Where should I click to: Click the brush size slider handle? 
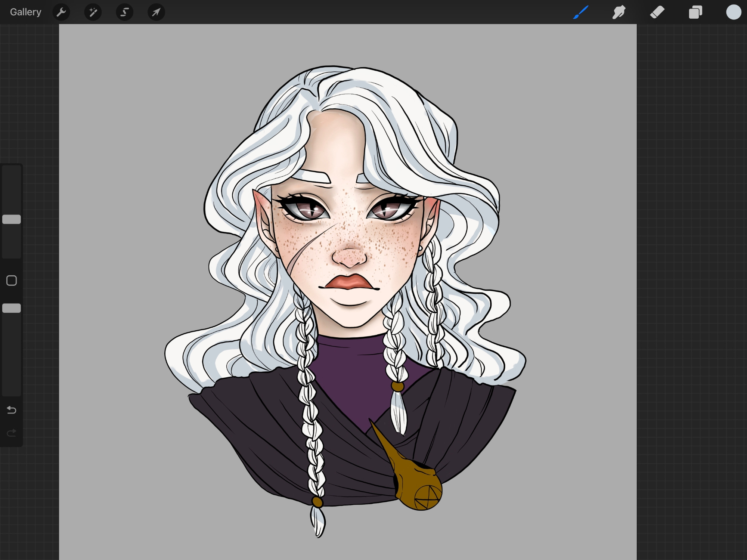[x=12, y=219]
